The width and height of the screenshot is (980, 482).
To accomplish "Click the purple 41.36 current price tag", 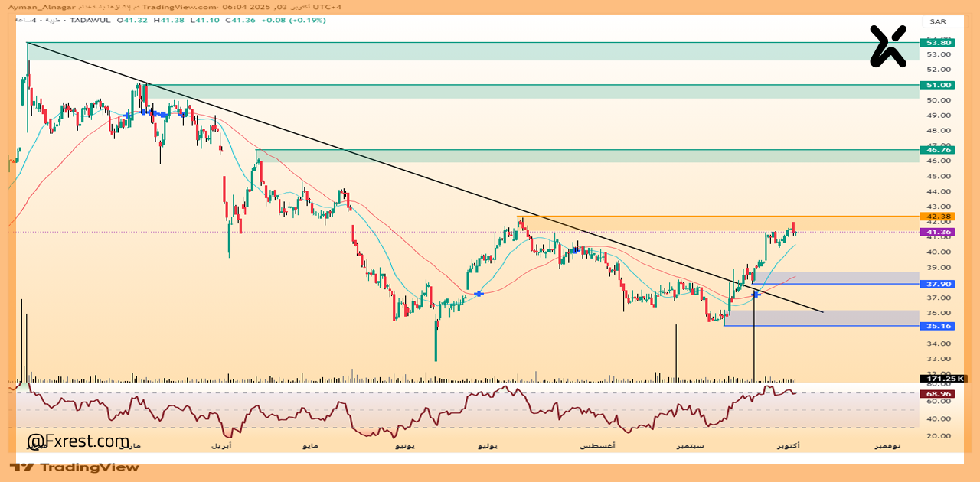I will click(x=939, y=232).
